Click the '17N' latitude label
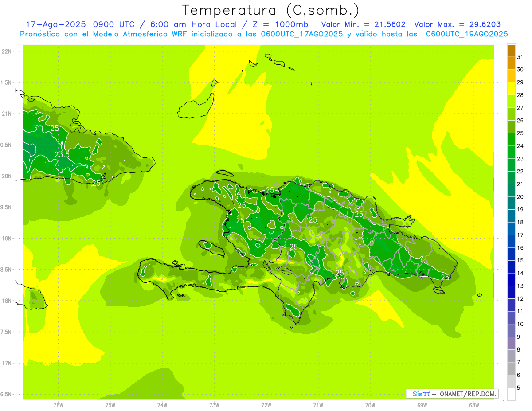 [7, 363]
